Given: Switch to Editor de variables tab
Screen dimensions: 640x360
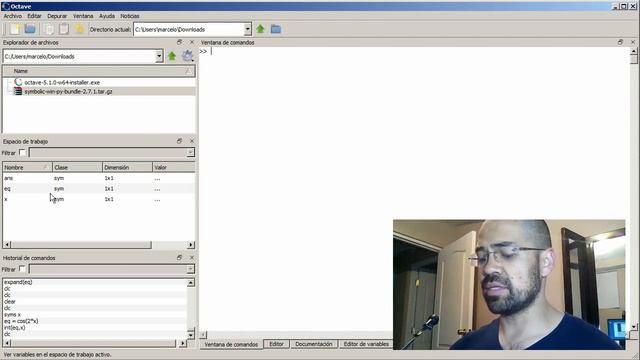Looking at the screenshot, I should point(366,344).
